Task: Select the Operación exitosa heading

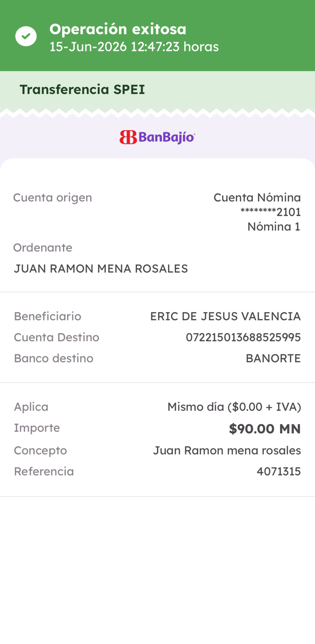Action: pyautogui.click(x=118, y=29)
